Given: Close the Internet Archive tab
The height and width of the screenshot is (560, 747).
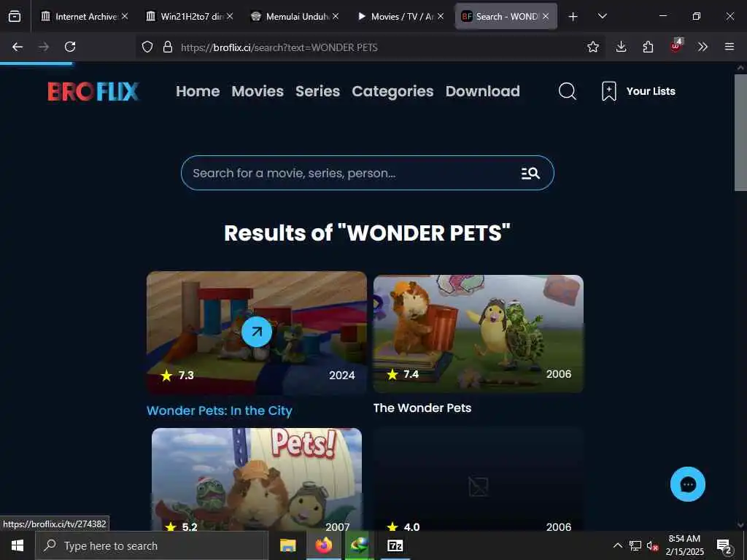Looking at the screenshot, I should click(x=125, y=17).
